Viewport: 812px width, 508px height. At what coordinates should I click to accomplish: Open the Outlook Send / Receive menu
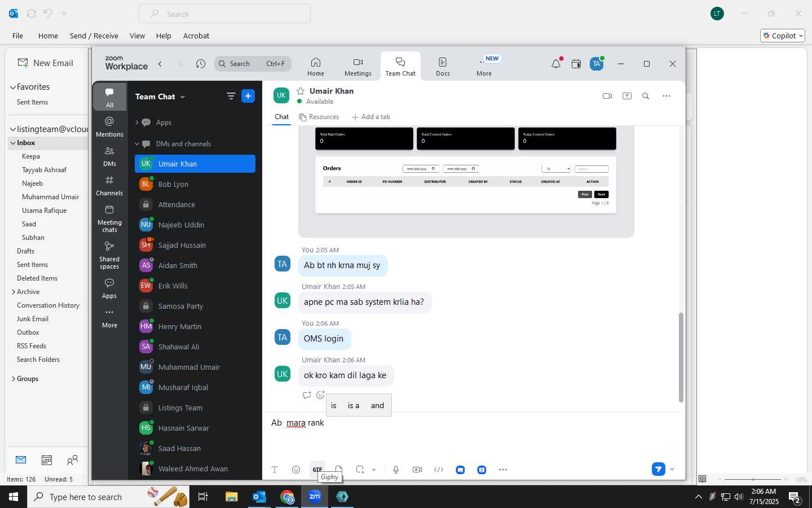(94, 36)
